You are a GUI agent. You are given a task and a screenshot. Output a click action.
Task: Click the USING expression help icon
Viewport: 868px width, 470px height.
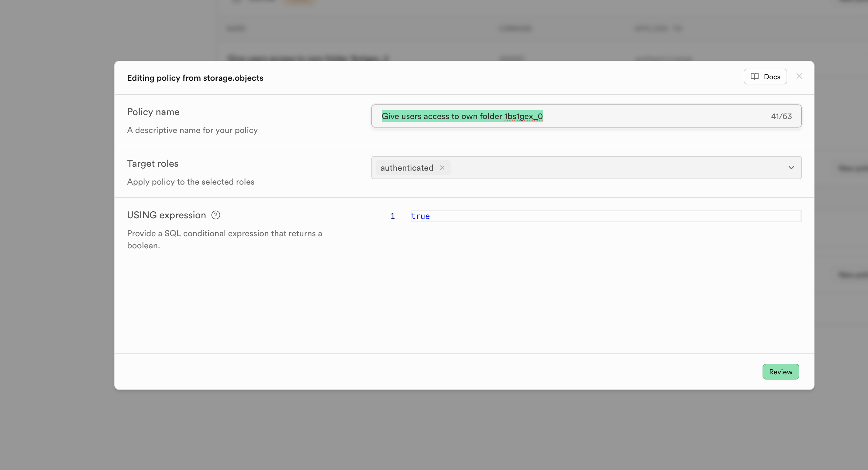pyautogui.click(x=216, y=215)
